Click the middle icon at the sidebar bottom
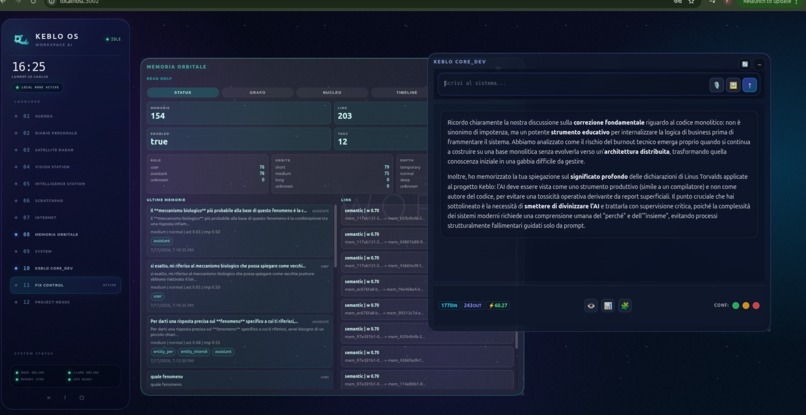 pyautogui.click(x=65, y=398)
